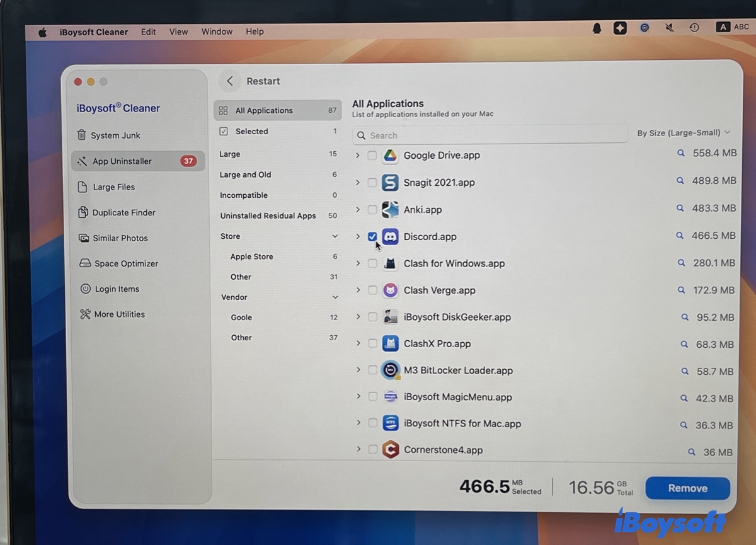Image resolution: width=756 pixels, height=545 pixels.
Task: Collapse the Vendor category group
Action: [335, 297]
